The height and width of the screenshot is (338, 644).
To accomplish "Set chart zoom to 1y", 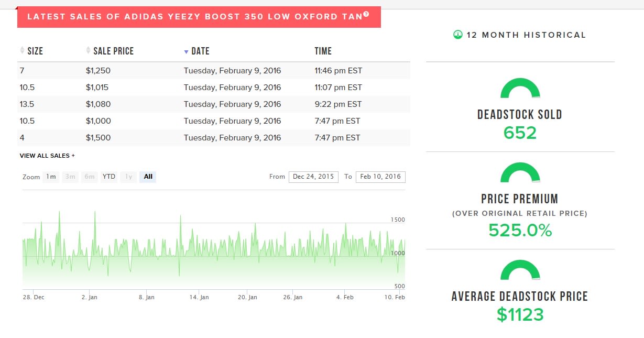I will tap(128, 177).
